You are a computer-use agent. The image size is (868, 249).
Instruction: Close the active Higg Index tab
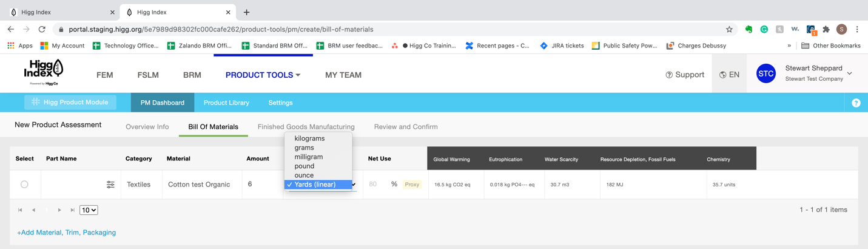[228, 12]
